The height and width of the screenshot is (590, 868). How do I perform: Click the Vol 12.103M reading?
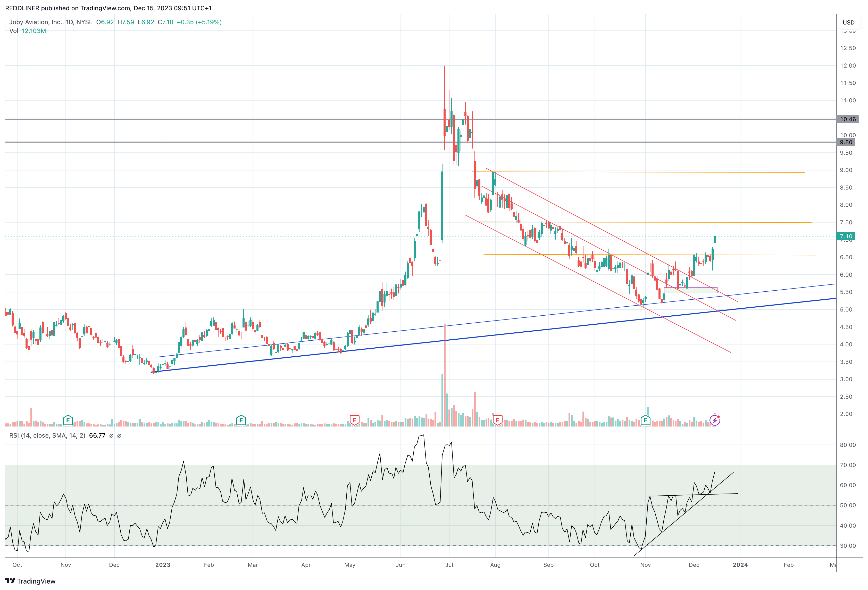[x=28, y=31]
